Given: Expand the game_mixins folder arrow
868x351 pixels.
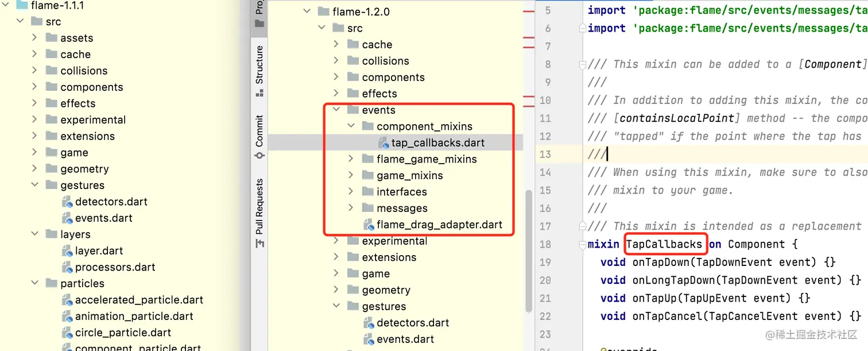Looking at the screenshot, I should (351, 175).
